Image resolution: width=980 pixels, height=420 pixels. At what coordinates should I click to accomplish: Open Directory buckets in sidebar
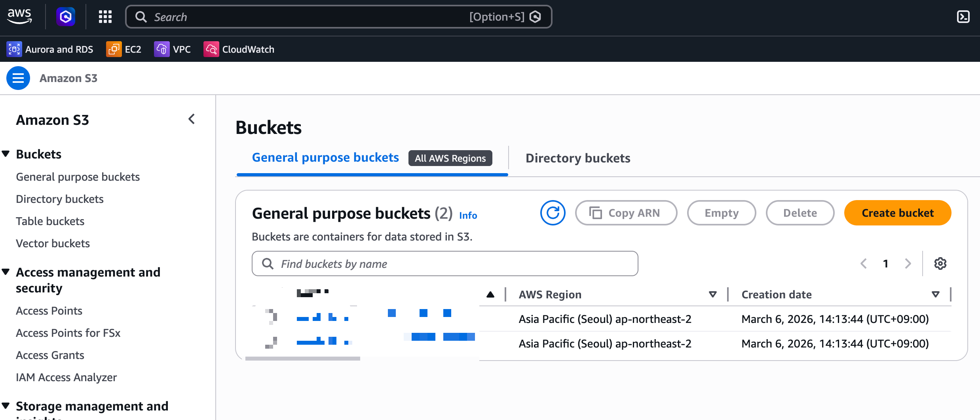click(x=60, y=199)
